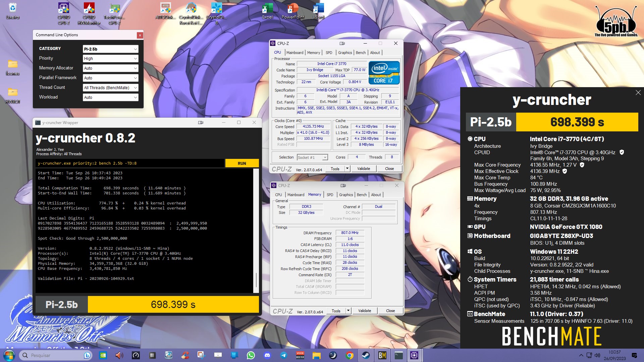The image size is (644, 362).
Task: Expand the CATEGORY dropdown showing Pi-2.5b
Action: coord(110,49)
